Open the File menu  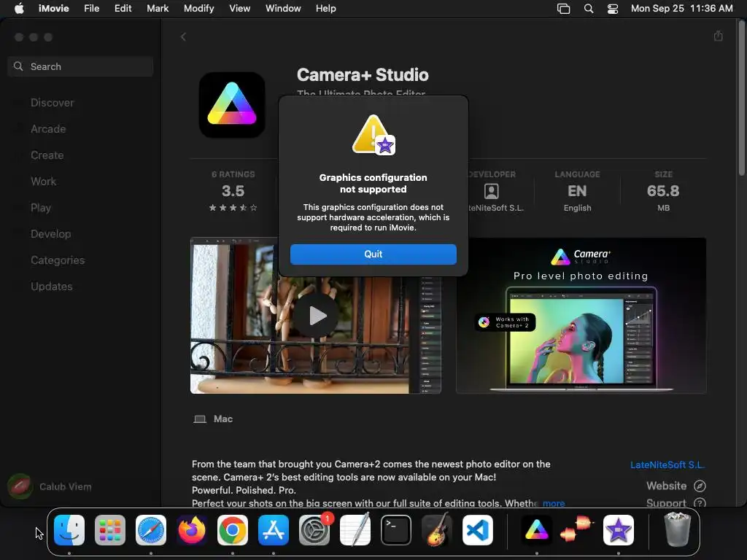tap(91, 9)
